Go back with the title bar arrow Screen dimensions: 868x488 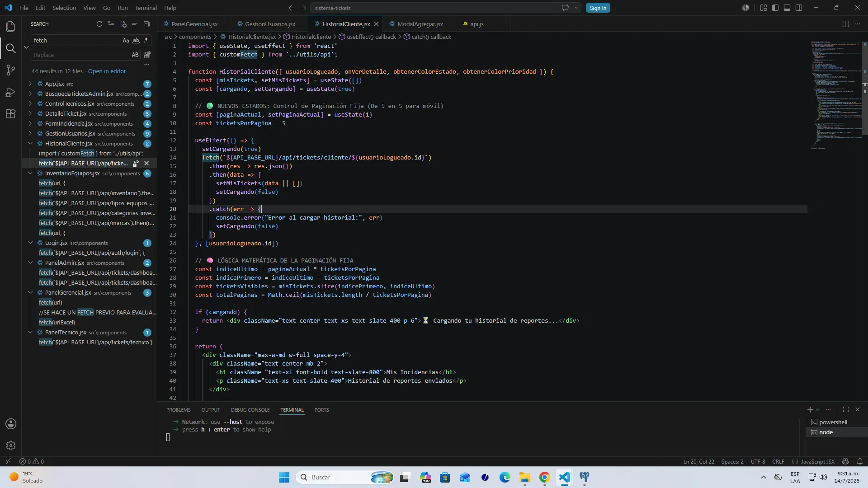(292, 8)
